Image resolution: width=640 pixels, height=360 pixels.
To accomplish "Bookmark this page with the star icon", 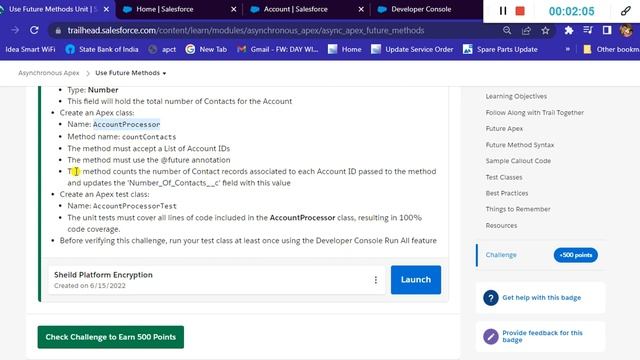I will click(x=545, y=30).
